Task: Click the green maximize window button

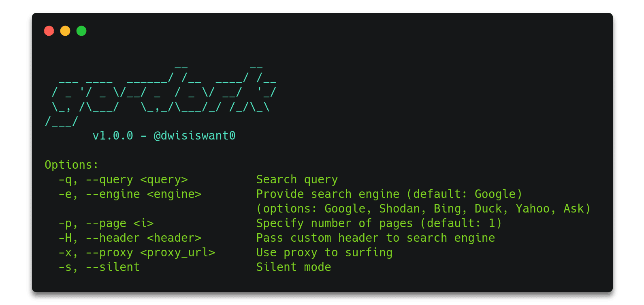Action: pyautogui.click(x=81, y=31)
